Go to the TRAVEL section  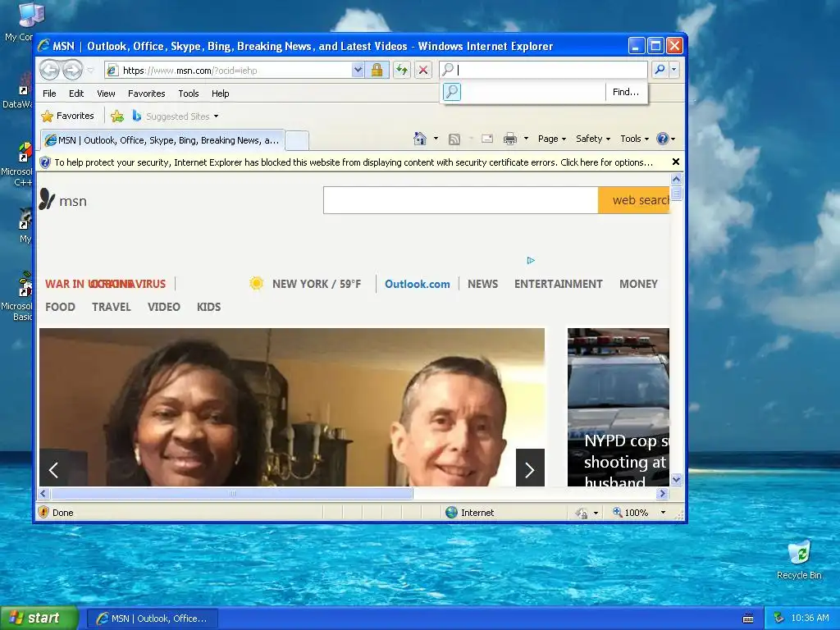point(112,307)
